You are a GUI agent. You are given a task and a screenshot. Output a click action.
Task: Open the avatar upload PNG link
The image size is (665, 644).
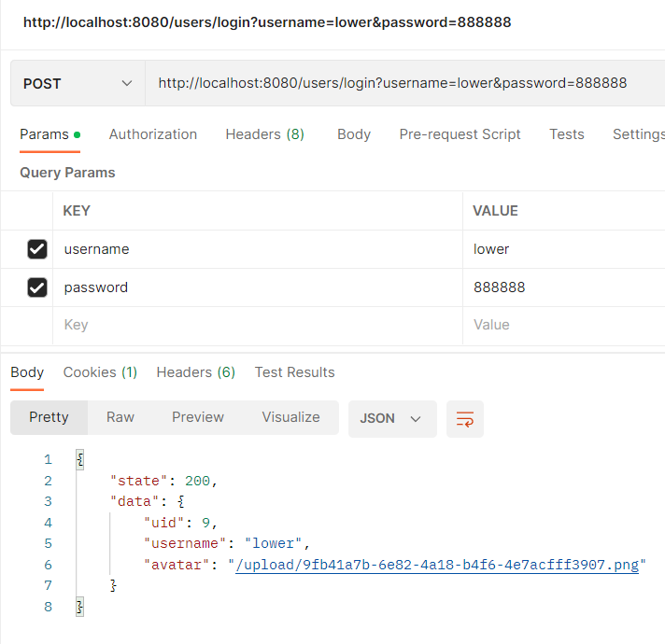pos(436,565)
